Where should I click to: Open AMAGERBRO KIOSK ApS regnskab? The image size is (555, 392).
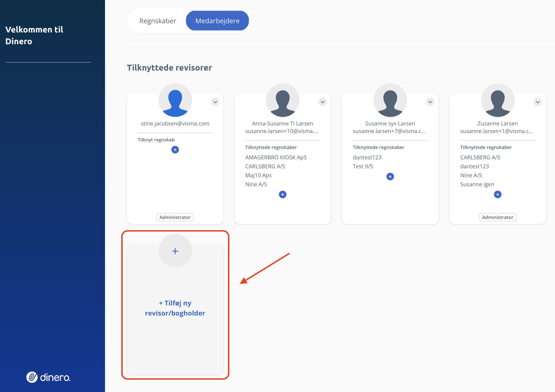(x=276, y=157)
